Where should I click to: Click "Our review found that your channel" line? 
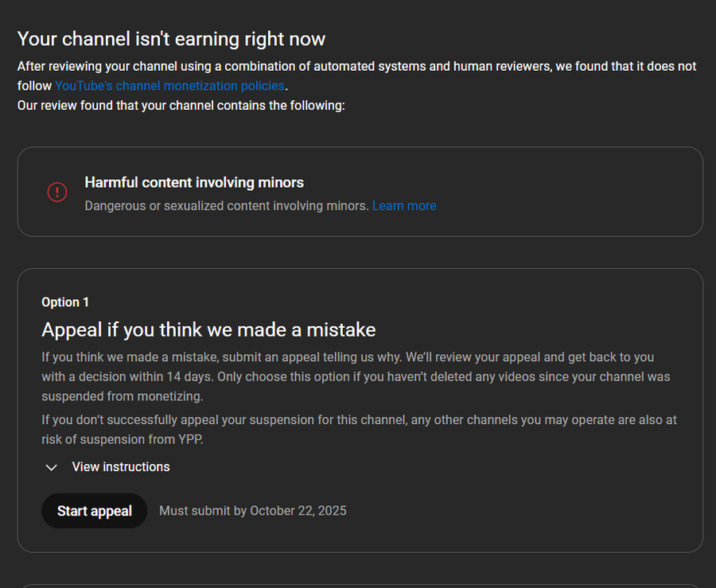click(x=181, y=105)
